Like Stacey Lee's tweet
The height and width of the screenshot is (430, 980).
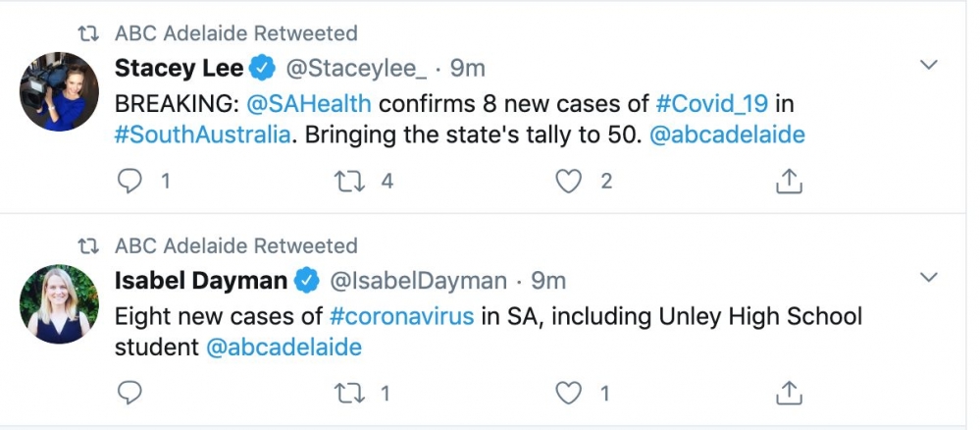568,182
